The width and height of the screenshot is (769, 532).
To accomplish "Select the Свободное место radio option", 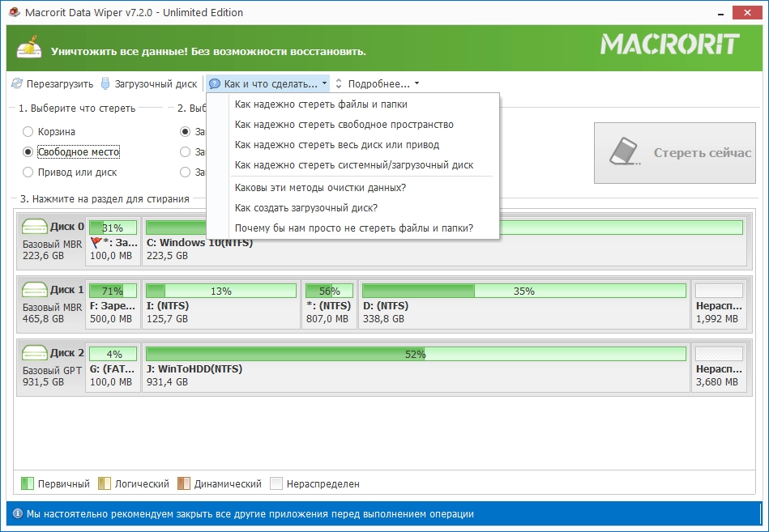I will [x=28, y=152].
